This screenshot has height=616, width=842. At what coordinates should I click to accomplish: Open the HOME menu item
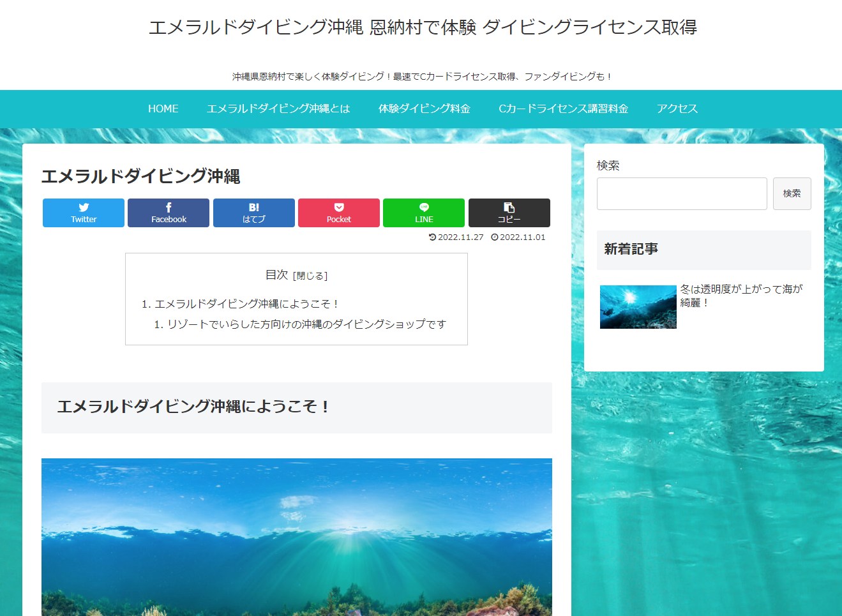click(x=163, y=109)
